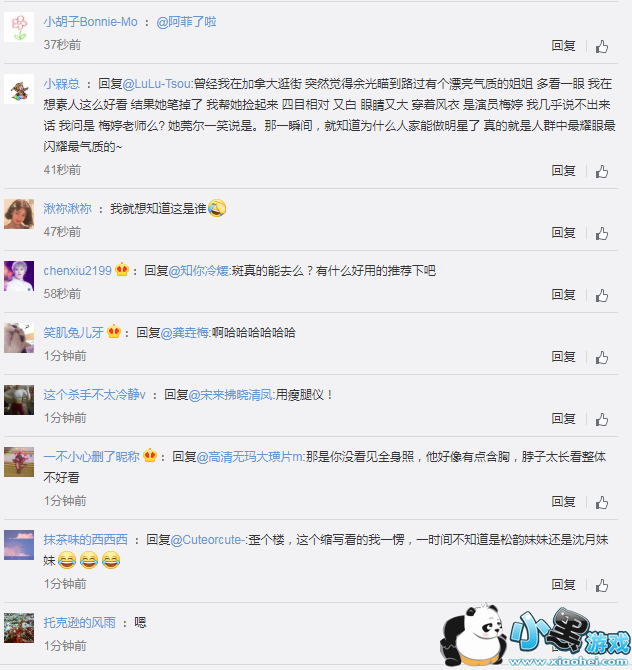
Task: Reply to 小胡子Bonnie-Mo's comment
Action: [x=563, y=46]
